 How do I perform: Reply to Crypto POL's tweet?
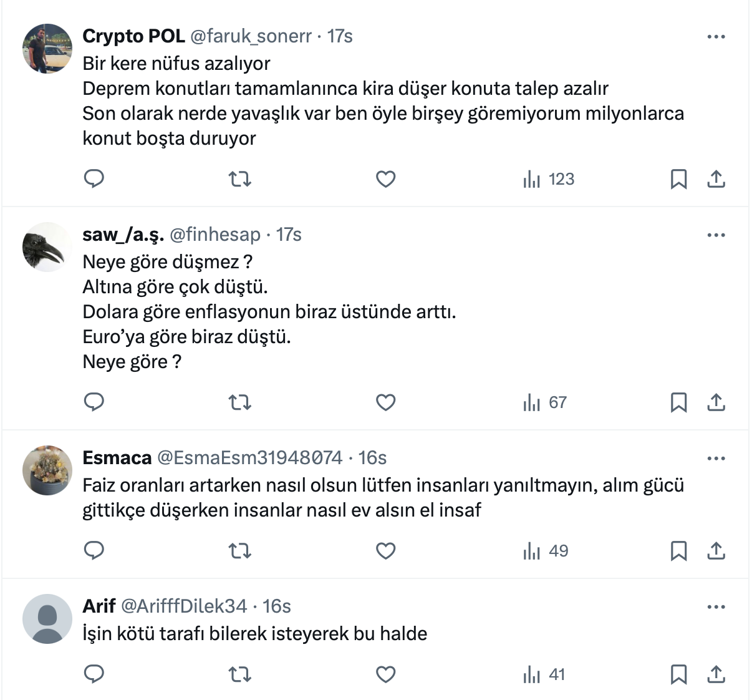point(94,180)
